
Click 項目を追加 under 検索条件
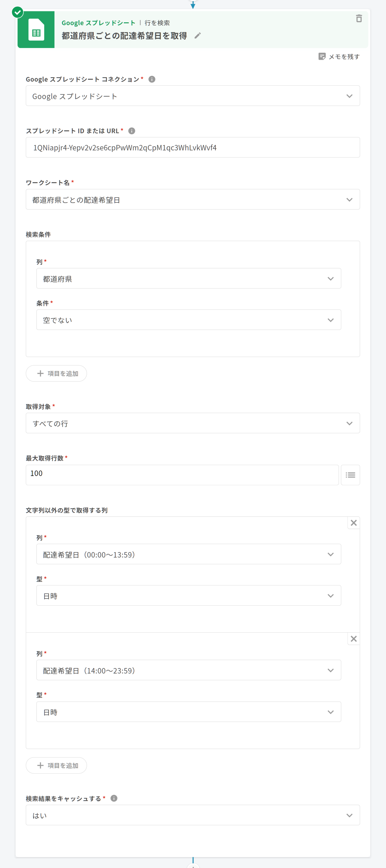[57, 373]
